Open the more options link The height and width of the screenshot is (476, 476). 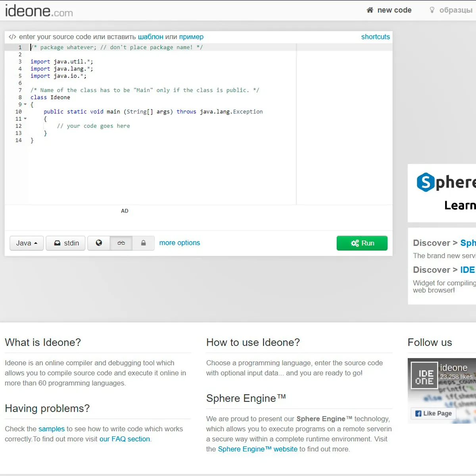pyautogui.click(x=180, y=243)
